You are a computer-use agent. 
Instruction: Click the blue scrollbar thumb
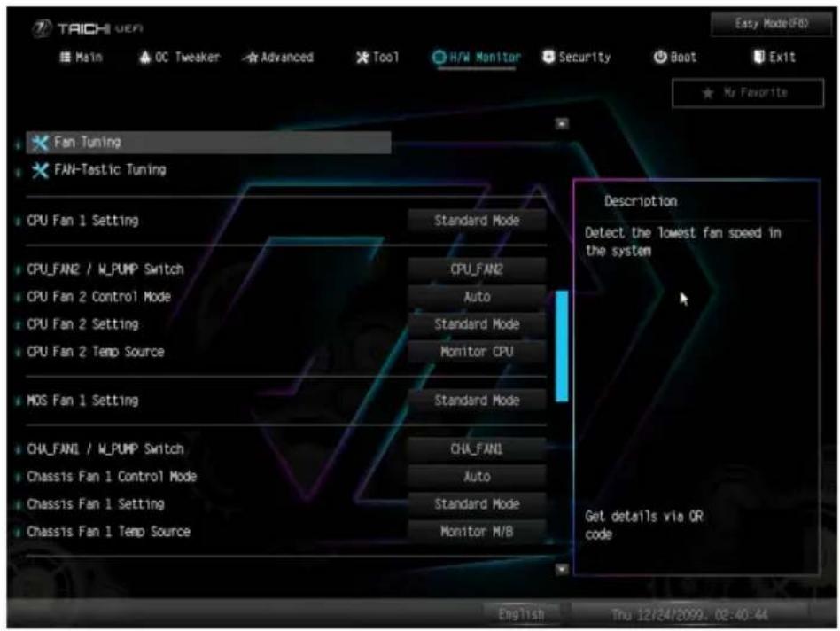562,346
